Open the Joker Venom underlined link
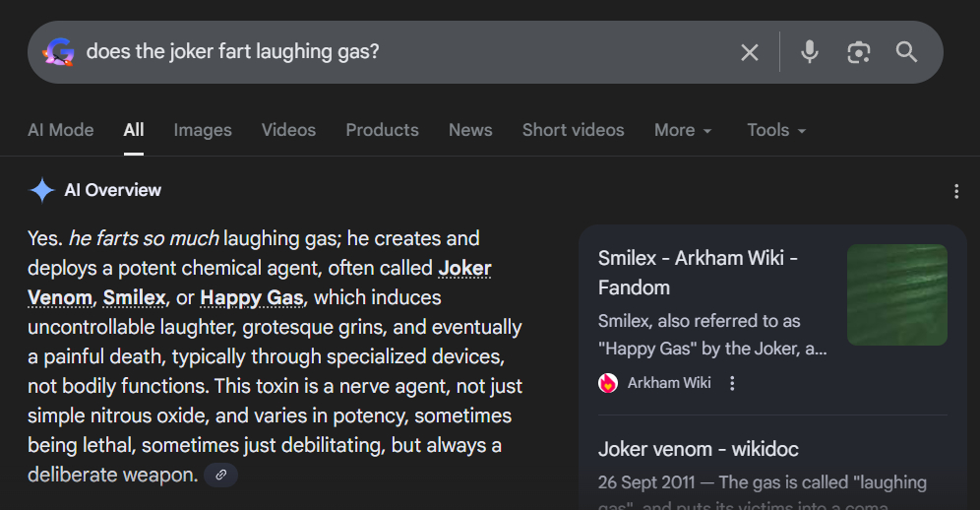980x510 pixels. click(x=464, y=268)
